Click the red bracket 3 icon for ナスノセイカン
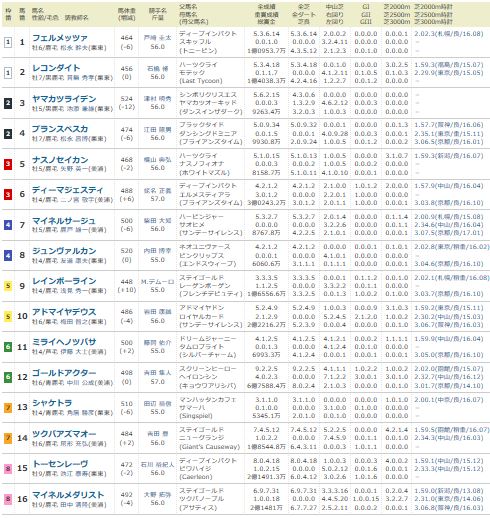The height and width of the screenshot is (518, 490). pos(8,164)
